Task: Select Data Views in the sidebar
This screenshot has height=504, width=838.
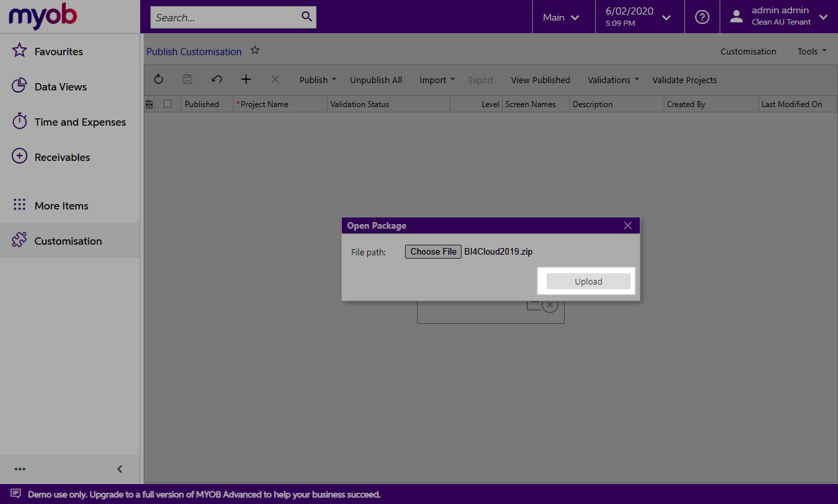Action: pos(70,86)
